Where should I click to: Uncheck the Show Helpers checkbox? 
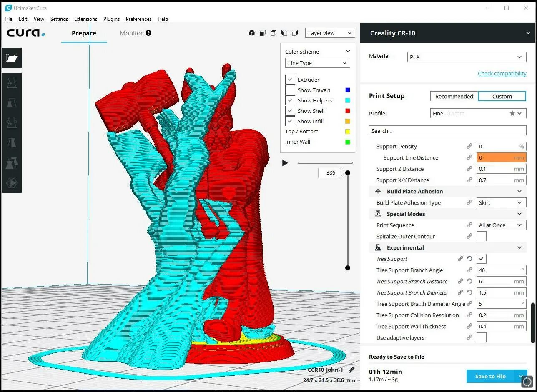290,100
